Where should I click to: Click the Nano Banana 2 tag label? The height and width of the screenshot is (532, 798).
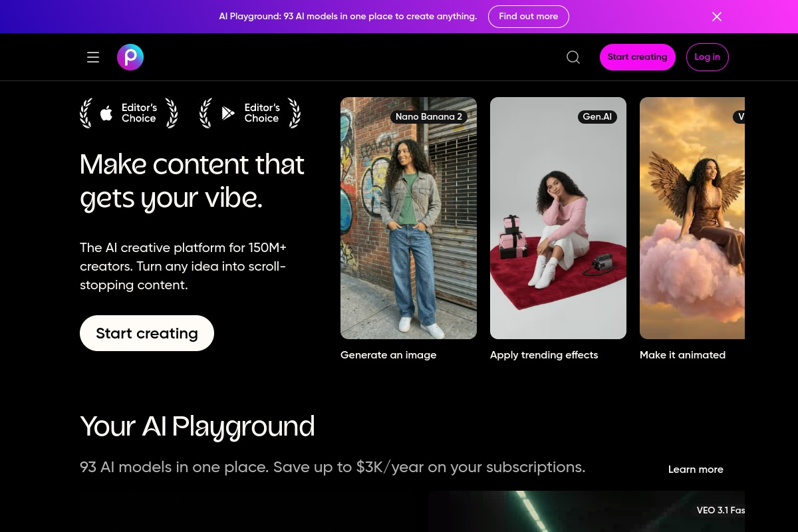(428, 117)
